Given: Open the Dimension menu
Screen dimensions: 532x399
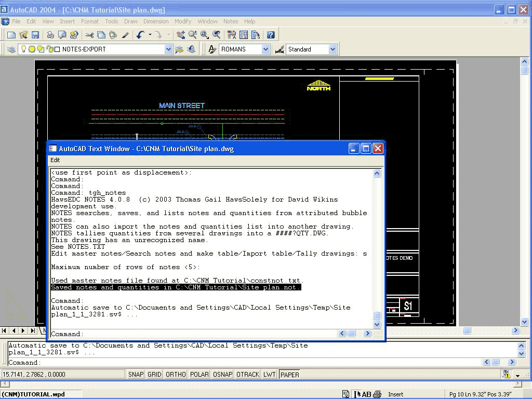Looking at the screenshot, I should click(156, 21).
